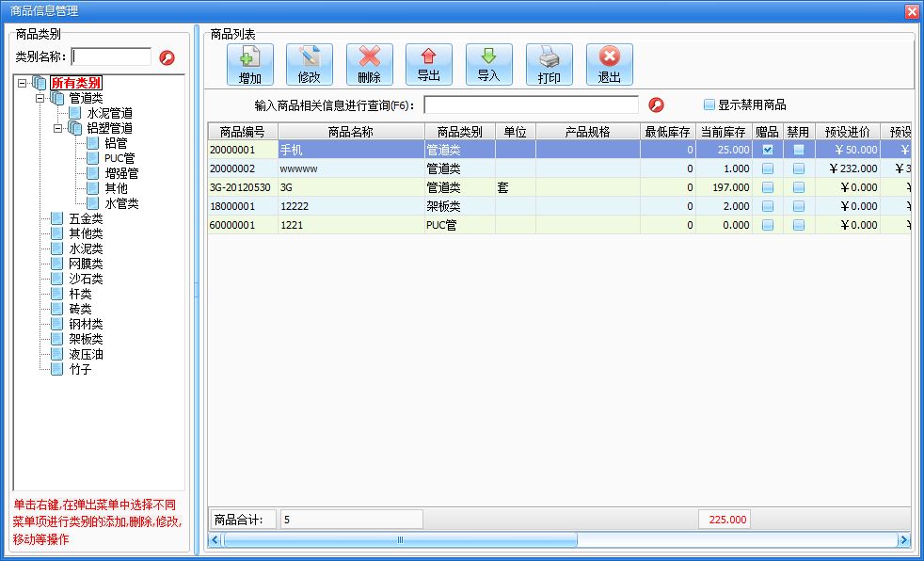Screen dimensions: 924x561
Task: Check the 禁用 checkbox for wwwww row
Action: [x=799, y=168]
